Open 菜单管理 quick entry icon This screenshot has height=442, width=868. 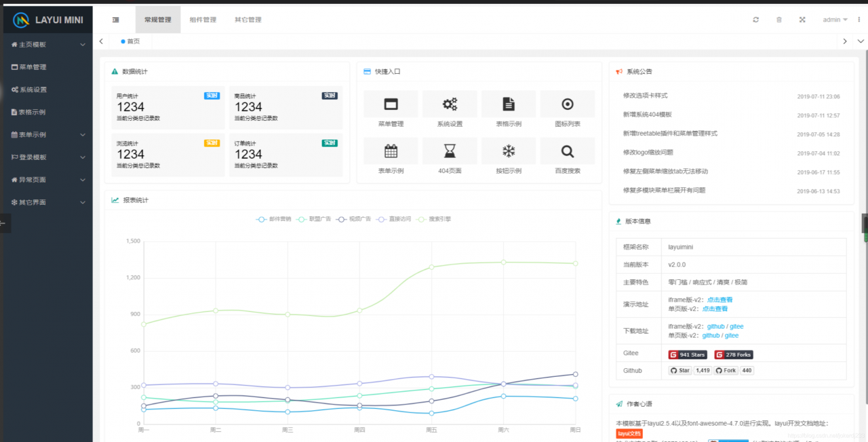click(x=391, y=104)
